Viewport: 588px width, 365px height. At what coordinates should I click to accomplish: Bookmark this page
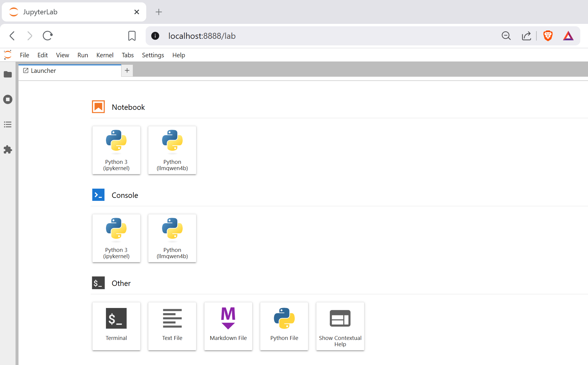tap(132, 36)
